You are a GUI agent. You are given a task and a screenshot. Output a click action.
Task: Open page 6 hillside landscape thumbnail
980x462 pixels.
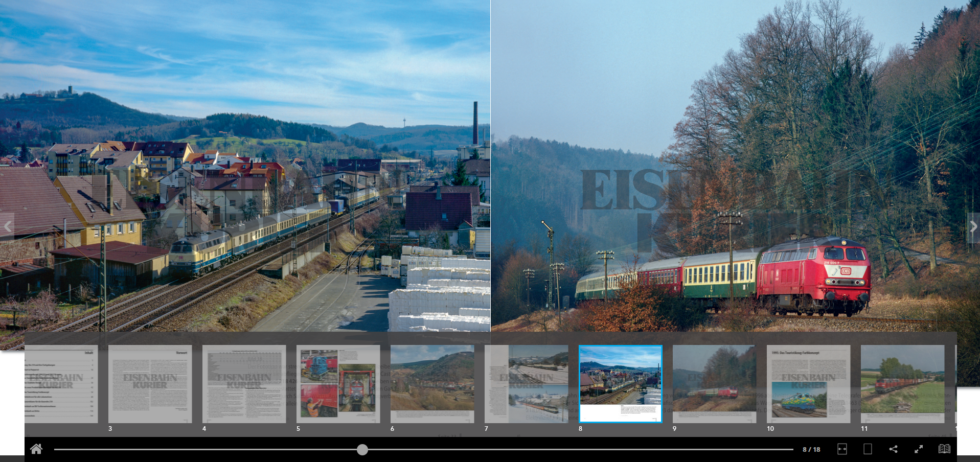(x=432, y=384)
